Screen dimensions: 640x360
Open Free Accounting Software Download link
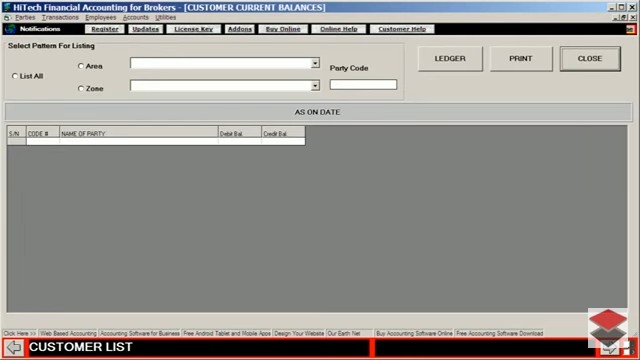499,333
